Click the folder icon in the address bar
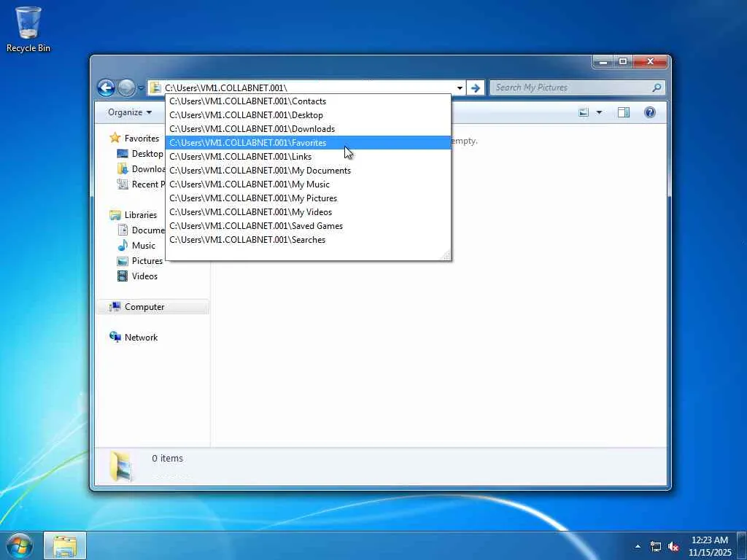 [155, 87]
